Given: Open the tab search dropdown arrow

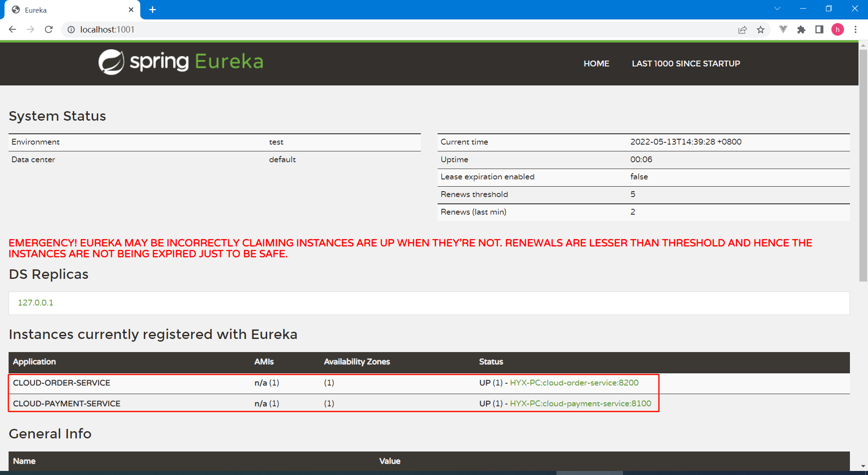Looking at the screenshot, I should tap(777, 9).
